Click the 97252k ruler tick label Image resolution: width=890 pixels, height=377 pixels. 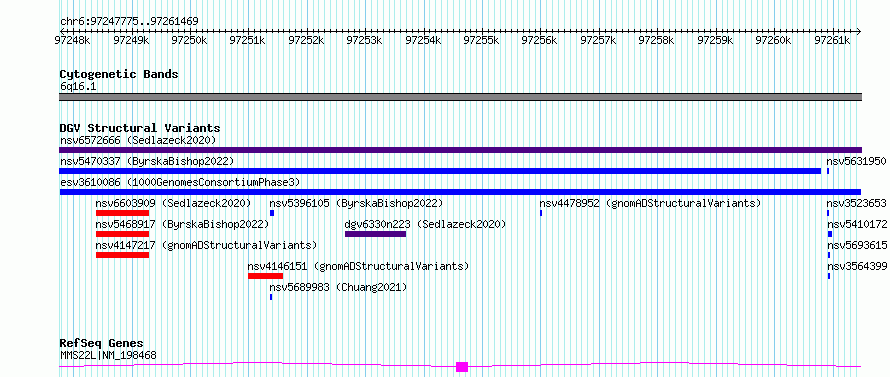pos(306,40)
